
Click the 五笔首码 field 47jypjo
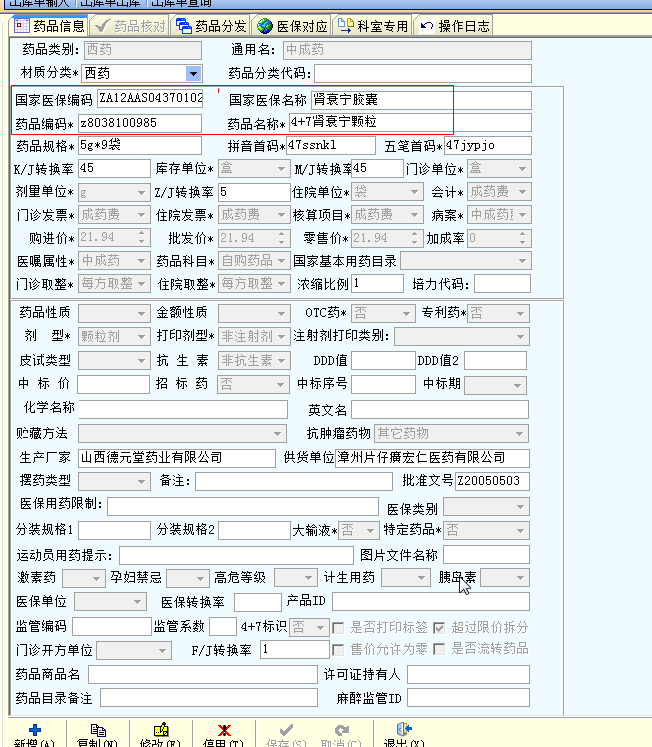(488, 145)
